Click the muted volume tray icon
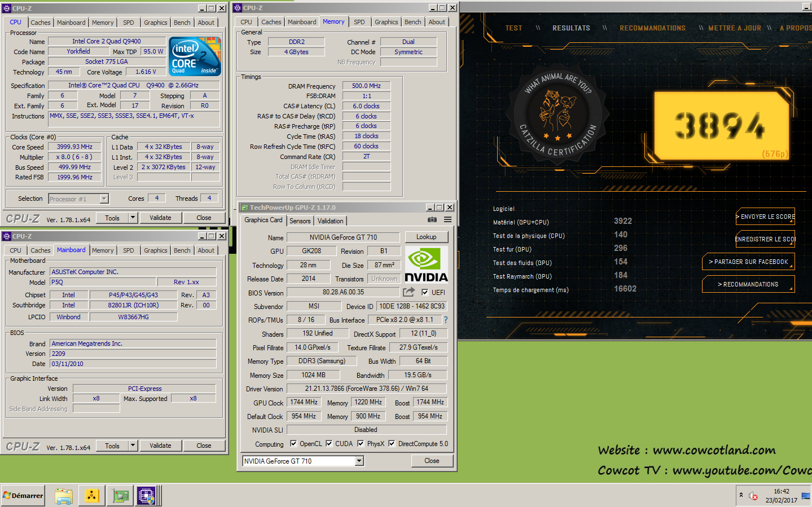The width and height of the screenshot is (812, 507). click(753, 496)
